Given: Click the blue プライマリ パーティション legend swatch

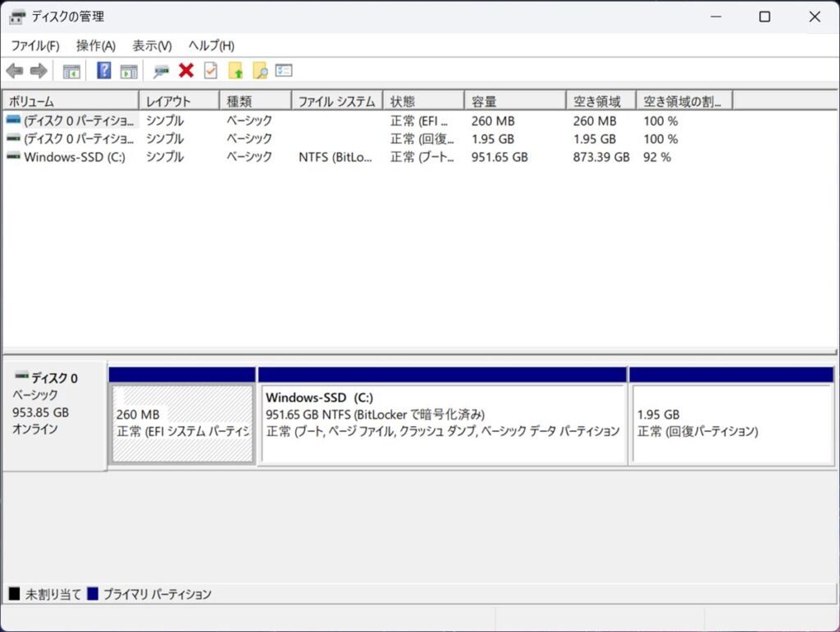Looking at the screenshot, I should click(93, 594).
